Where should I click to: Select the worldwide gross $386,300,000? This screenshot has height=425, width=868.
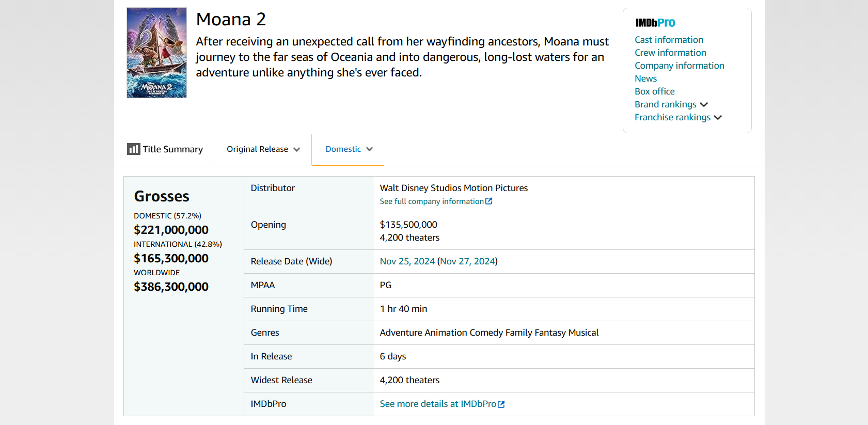click(171, 287)
